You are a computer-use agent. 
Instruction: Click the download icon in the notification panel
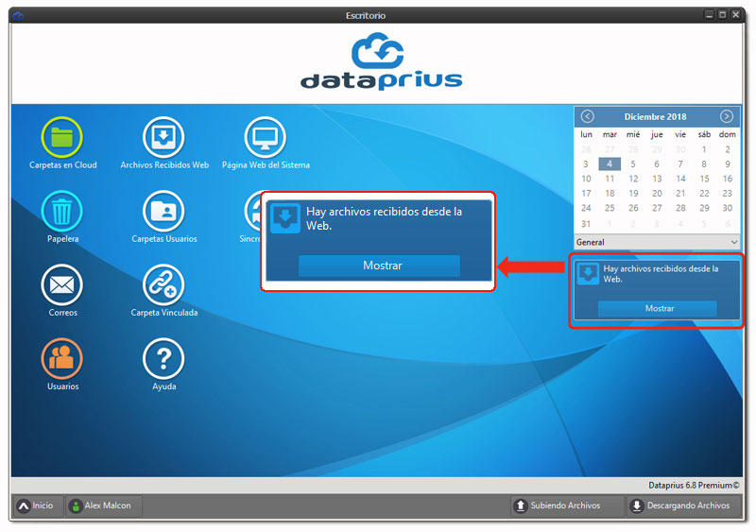tap(588, 274)
